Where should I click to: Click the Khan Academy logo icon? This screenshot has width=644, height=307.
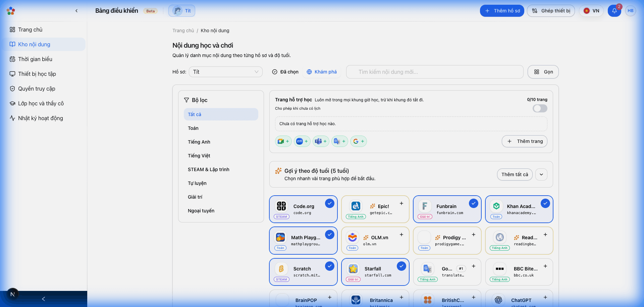click(496, 206)
